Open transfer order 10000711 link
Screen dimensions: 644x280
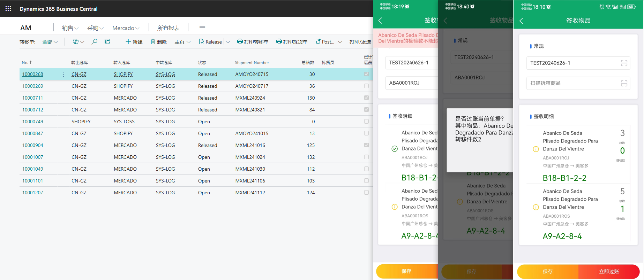click(33, 98)
